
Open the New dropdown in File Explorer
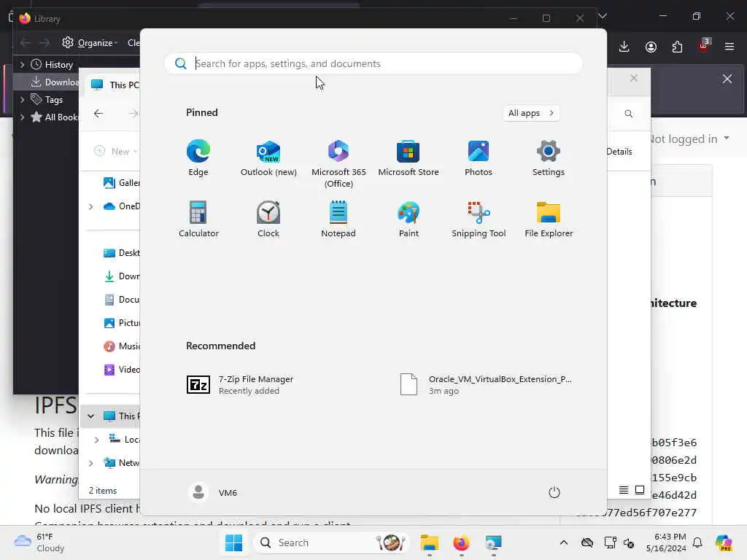click(116, 152)
